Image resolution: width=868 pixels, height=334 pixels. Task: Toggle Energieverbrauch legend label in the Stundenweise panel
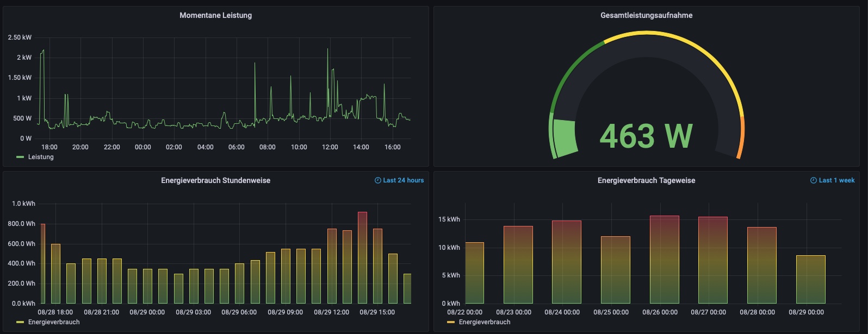point(54,322)
